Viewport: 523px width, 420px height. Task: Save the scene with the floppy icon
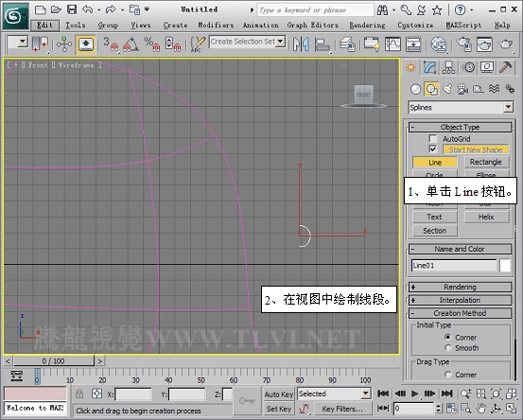point(72,9)
